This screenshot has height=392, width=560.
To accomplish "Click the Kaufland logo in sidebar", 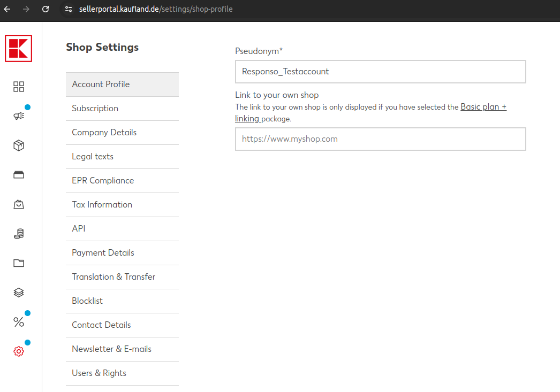I will (x=19, y=48).
